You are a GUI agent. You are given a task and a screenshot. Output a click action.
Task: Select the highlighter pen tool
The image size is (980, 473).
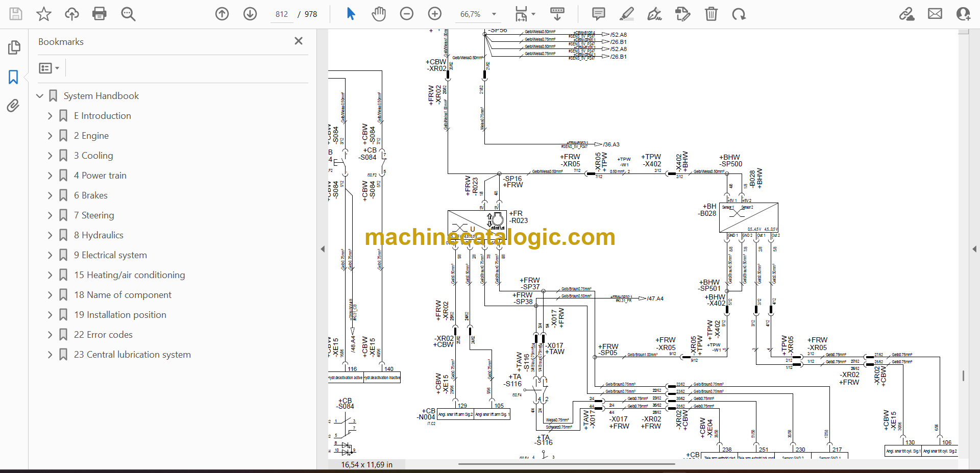(627, 14)
